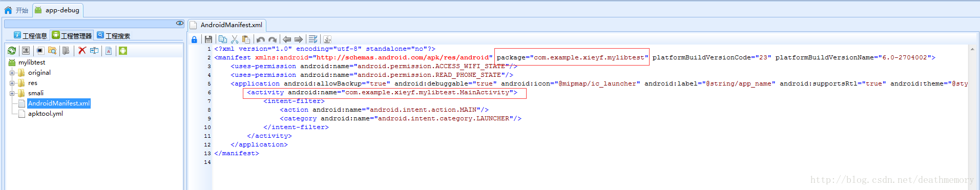Click the package="com.example.xieyf.mylibtest" attribute text
The image size is (980, 190).
pyautogui.click(x=572, y=57)
